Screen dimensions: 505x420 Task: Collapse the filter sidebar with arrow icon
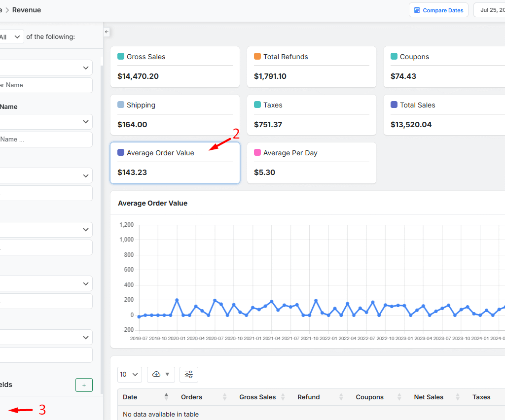coord(107,32)
